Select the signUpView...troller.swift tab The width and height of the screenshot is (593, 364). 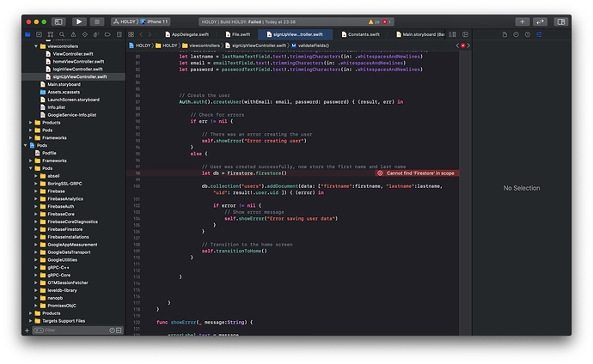point(295,34)
